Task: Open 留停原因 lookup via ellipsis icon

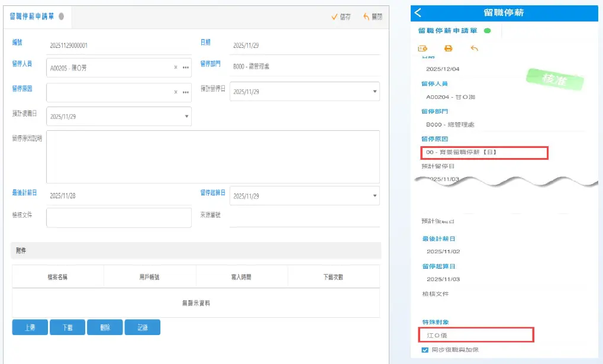Action: 186,92
